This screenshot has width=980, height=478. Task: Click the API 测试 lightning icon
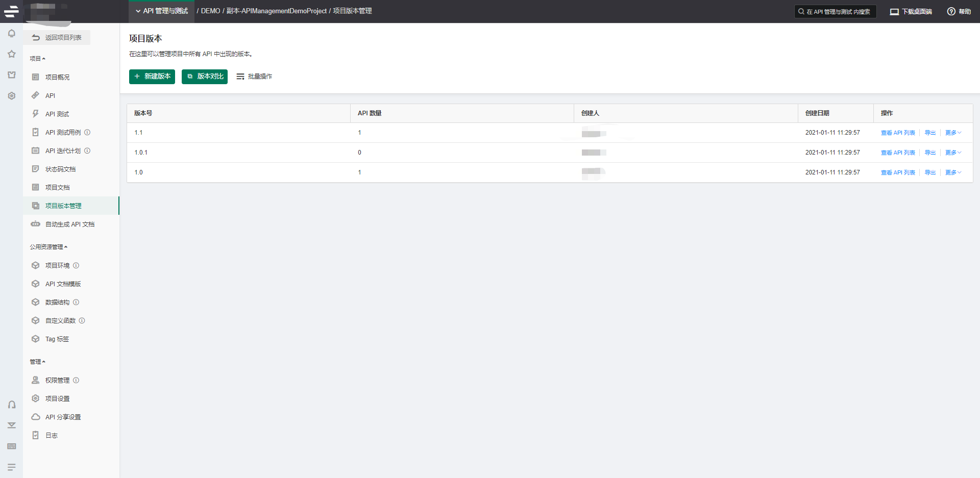[x=35, y=114]
